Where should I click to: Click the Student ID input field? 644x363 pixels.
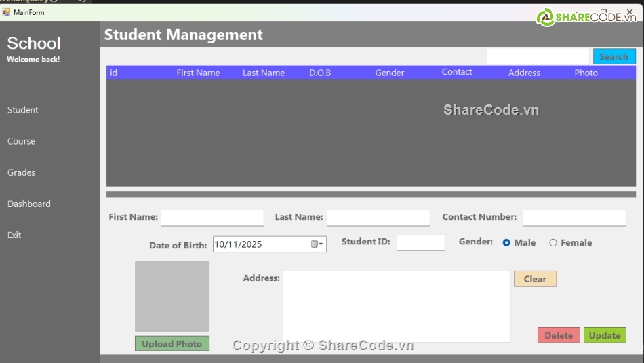tap(420, 242)
